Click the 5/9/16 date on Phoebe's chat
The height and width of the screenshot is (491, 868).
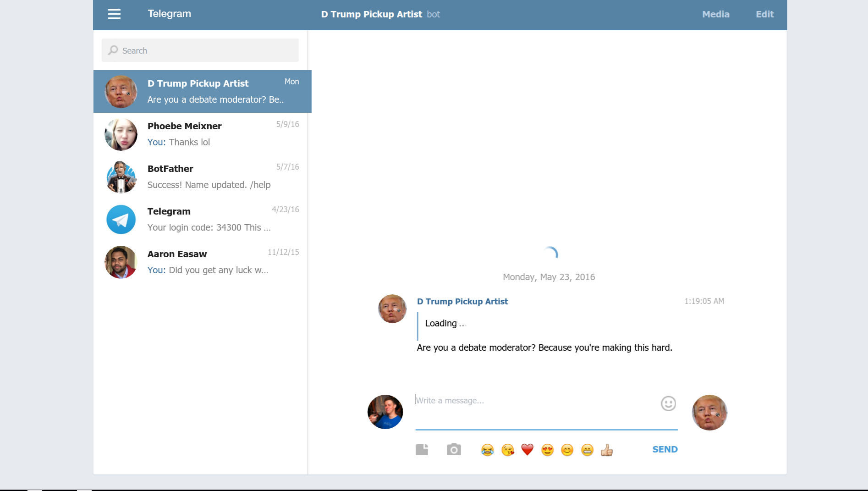[287, 124]
